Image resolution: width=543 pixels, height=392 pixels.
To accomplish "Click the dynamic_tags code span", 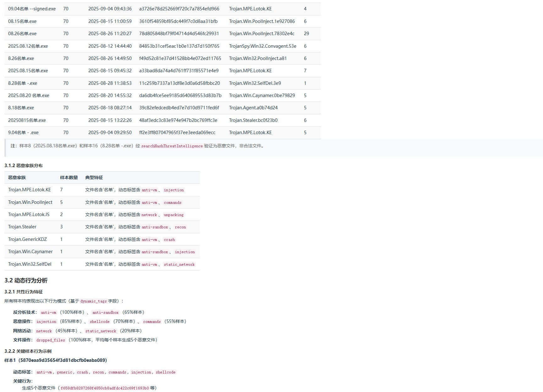I will click(x=93, y=301).
